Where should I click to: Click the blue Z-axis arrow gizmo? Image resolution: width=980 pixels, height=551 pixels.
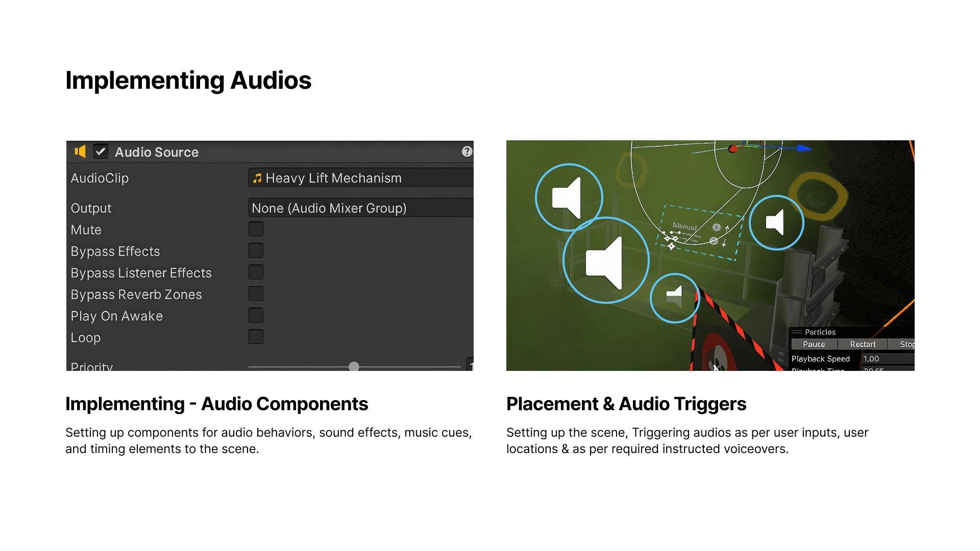(804, 148)
